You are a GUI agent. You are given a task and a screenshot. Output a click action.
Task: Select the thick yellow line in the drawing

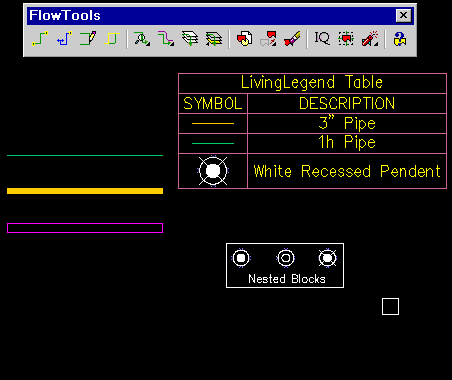tap(85, 191)
